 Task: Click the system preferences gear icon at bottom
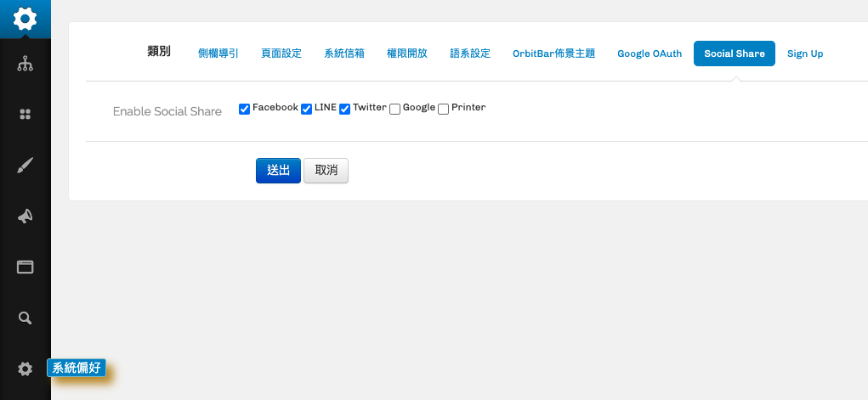26,369
